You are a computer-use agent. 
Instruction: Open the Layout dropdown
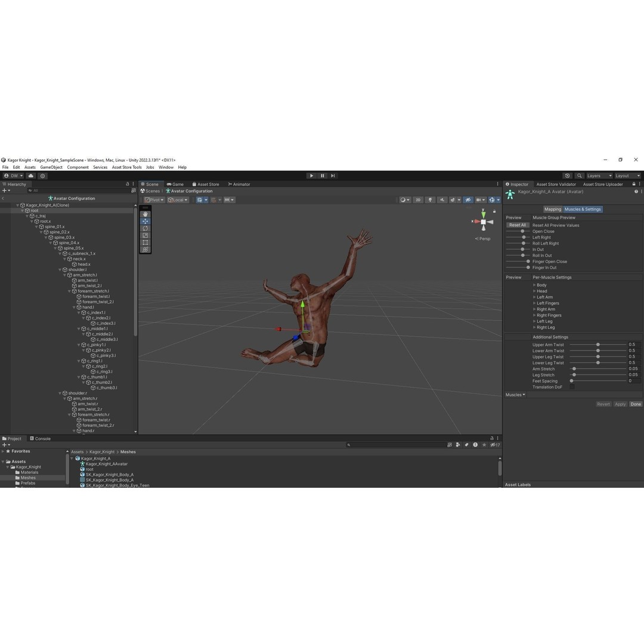pos(627,176)
